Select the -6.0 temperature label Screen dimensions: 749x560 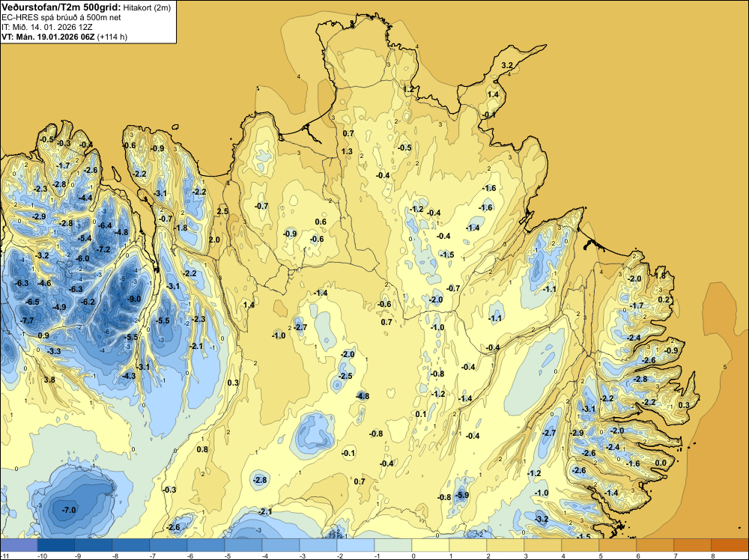coord(82,258)
